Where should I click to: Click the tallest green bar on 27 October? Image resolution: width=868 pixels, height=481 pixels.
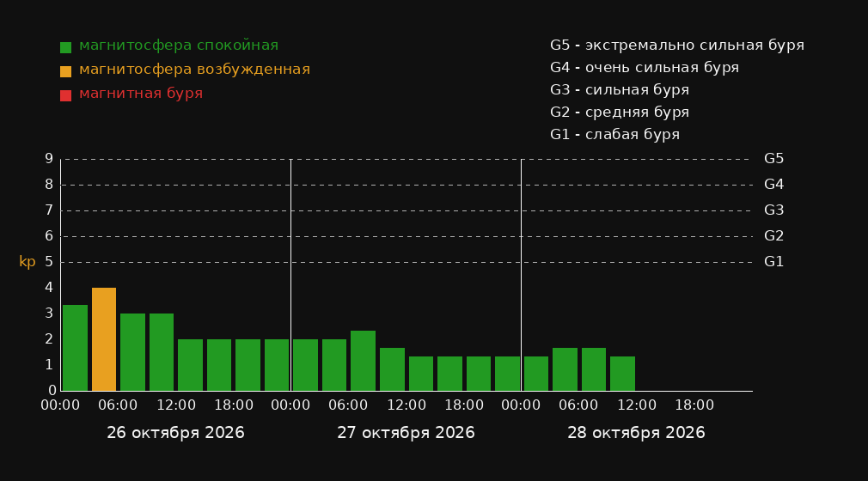364,361
